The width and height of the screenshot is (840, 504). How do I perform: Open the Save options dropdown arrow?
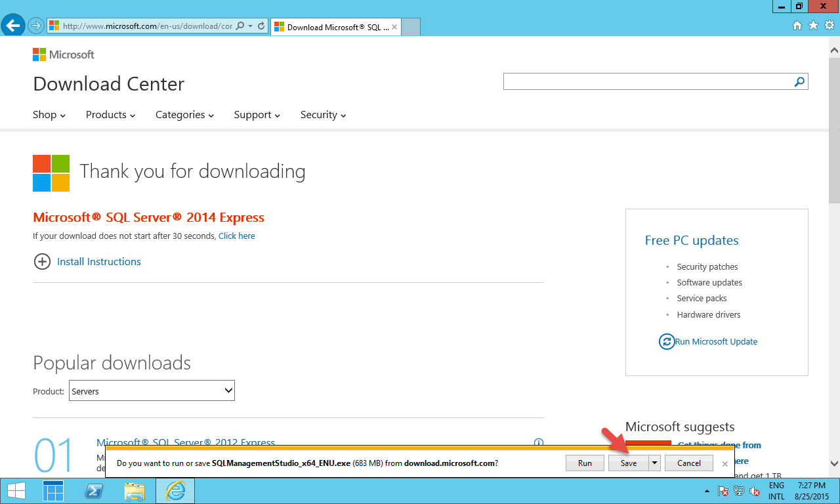[x=654, y=463]
